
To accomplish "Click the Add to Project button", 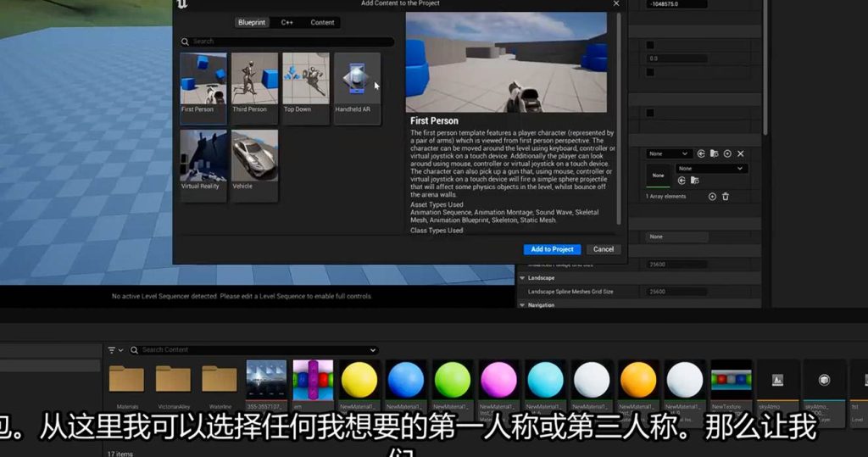I will pos(552,249).
